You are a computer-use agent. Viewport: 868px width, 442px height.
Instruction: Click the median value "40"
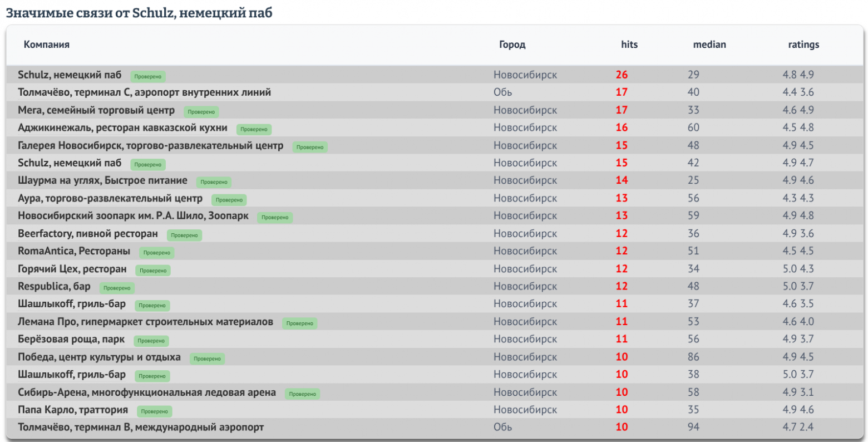click(693, 92)
